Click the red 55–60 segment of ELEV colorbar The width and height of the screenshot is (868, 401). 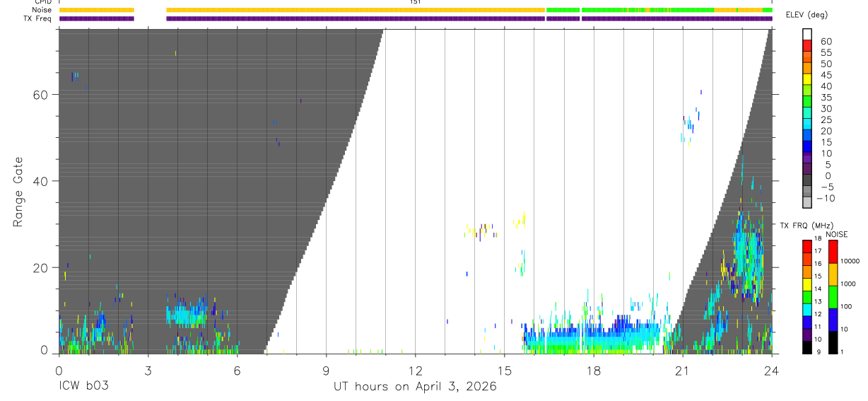(x=807, y=47)
